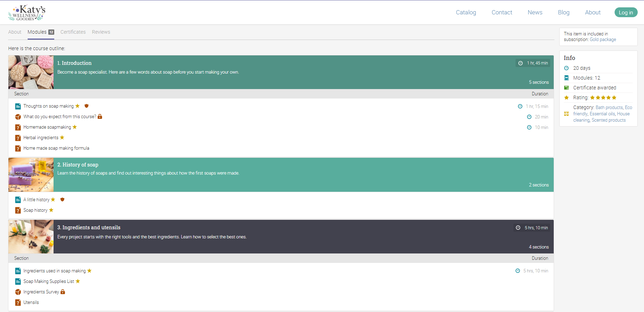Click quiz icon beside Utensils
Image resolution: width=644 pixels, height=312 pixels.
click(x=18, y=303)
